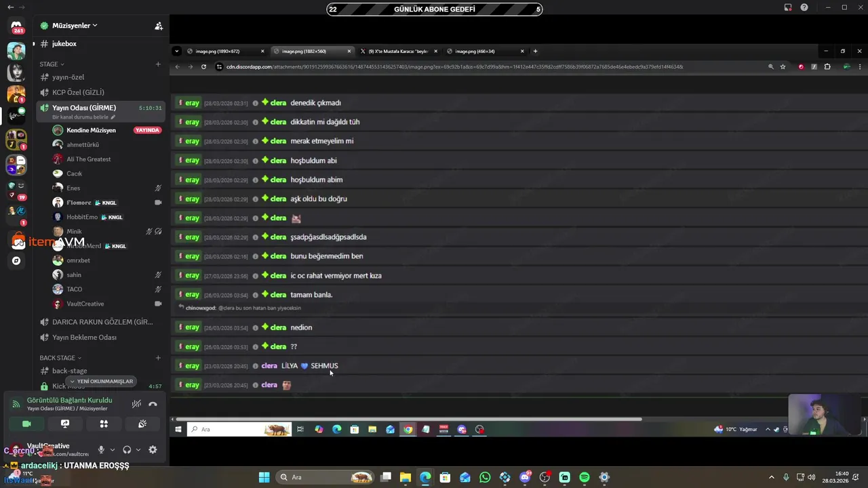Screen dimensions: 868x488
Task: Open invite people icon beside Müzisyenler
Action: 159,26
